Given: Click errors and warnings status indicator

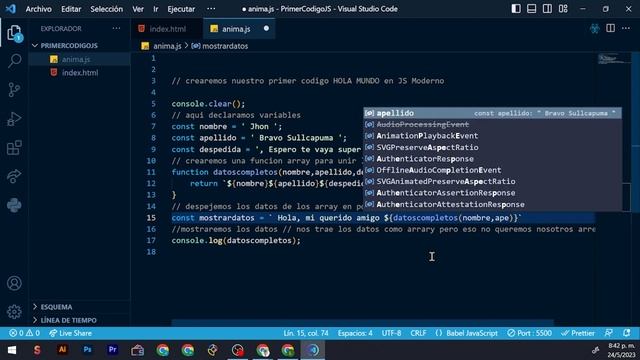Looking at the screenshot, I should (24, 333).
